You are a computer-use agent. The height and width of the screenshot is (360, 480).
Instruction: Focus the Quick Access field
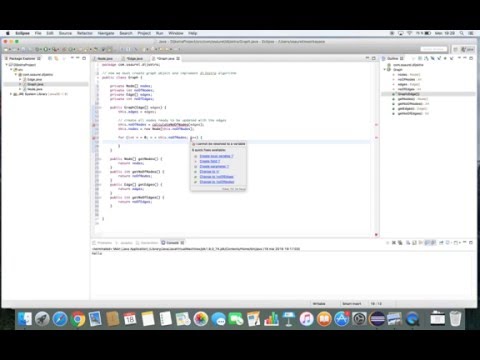point(433,49)
